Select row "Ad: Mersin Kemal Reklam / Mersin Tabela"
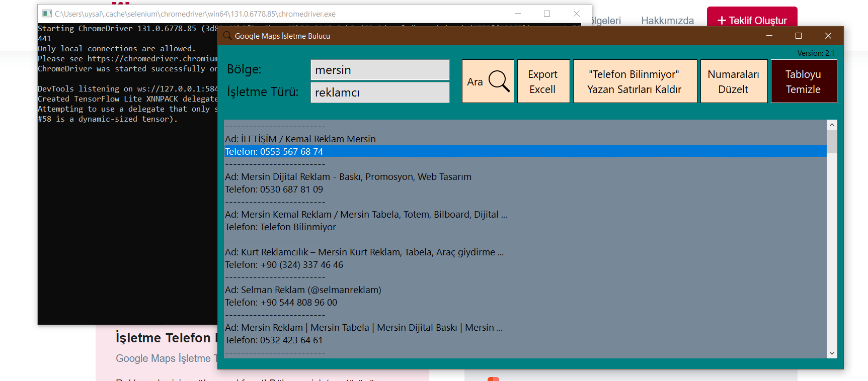This screenshot has height=381, width=868. 525,214
